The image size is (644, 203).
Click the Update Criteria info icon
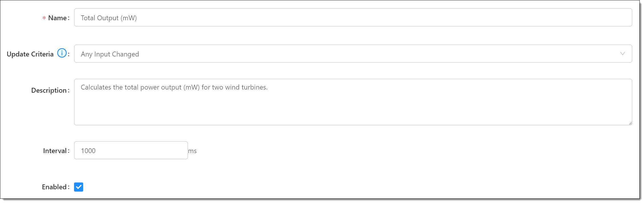[62, 53]
